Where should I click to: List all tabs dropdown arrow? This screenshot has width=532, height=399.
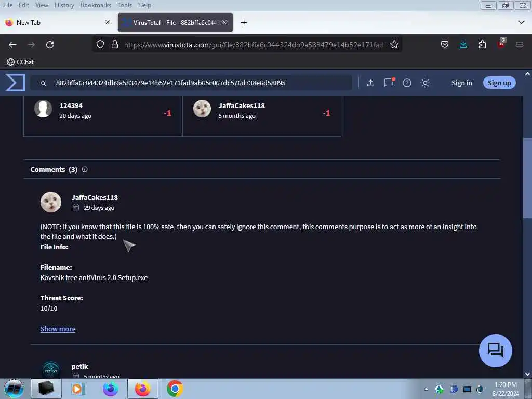(x=522, y=22)
